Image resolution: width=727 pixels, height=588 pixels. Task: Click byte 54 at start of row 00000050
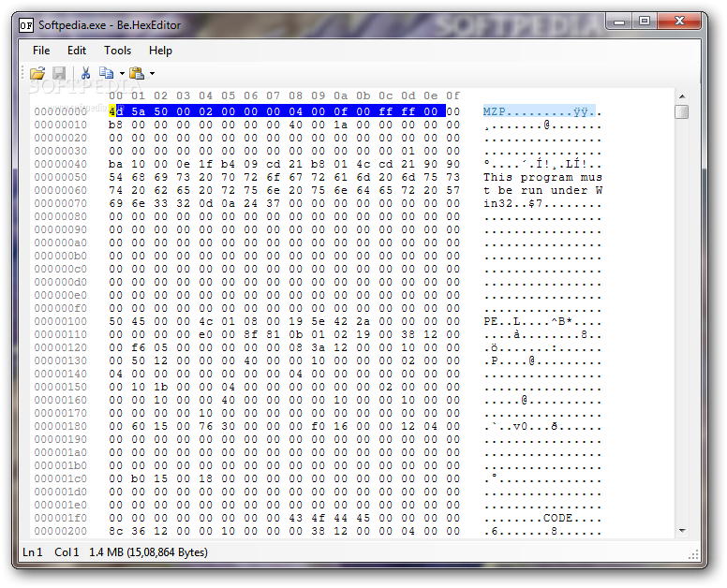click(x=116, y=177)
